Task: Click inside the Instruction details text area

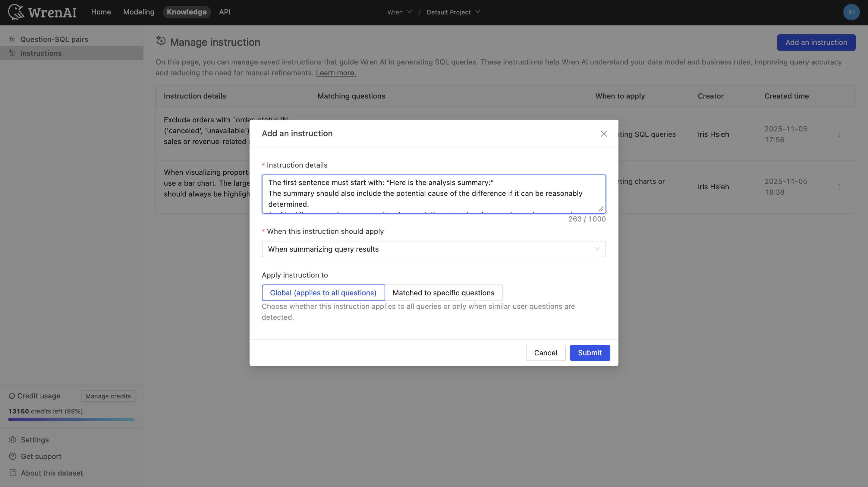Action: point(433,193)
